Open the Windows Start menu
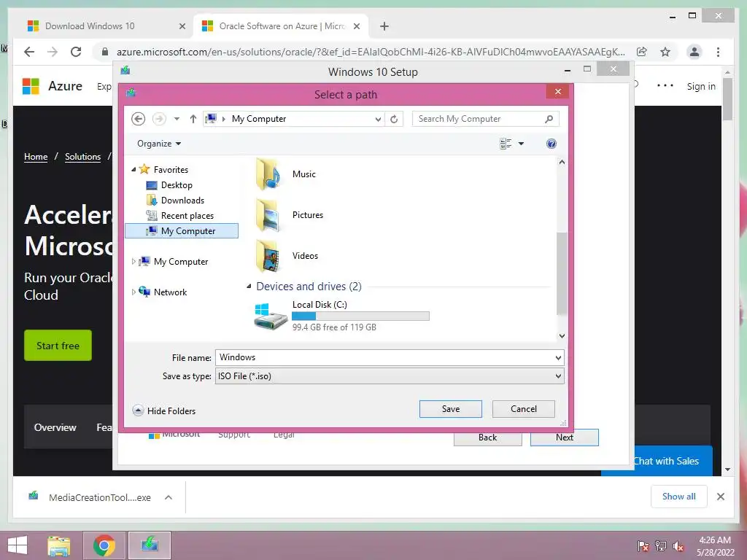Viewport: 747px width, 560px height. tap(18, 545)
